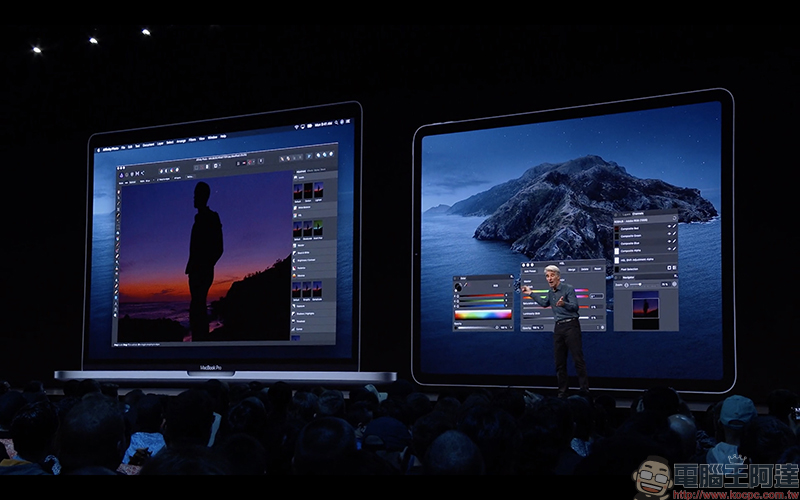
Task: Adjust the Luminosity Shift slider
Action: pos(556,318)
